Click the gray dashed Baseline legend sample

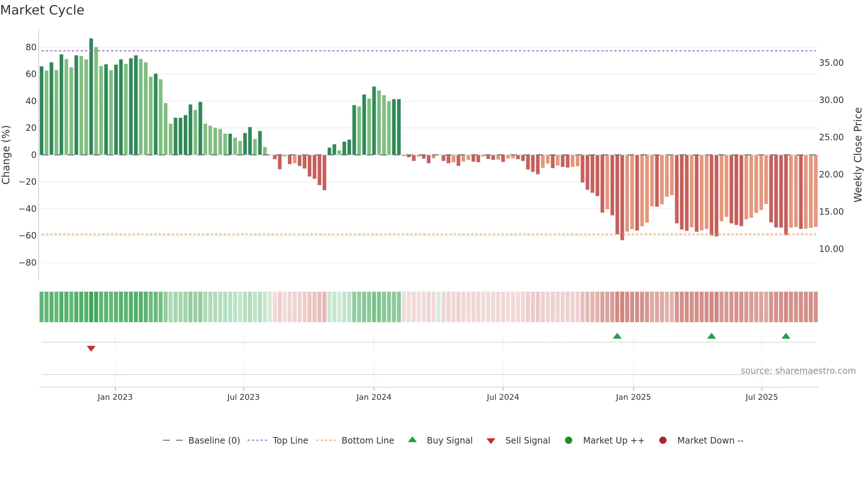click(173, 440)
